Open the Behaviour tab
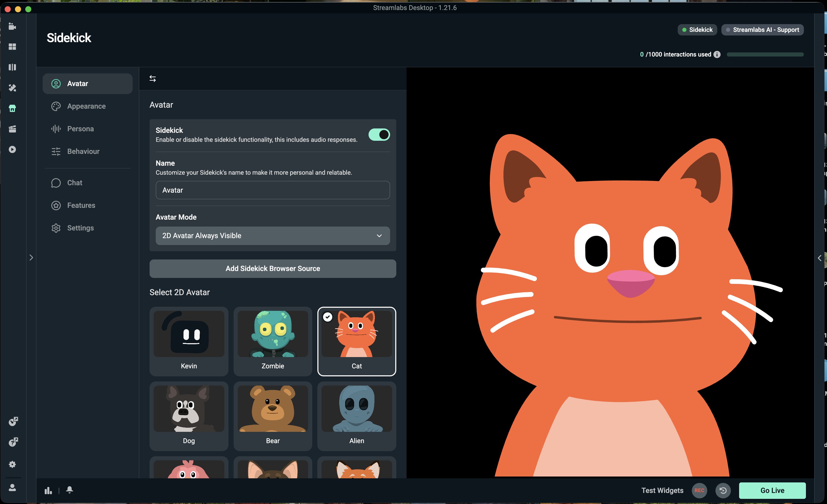The width and height of the screenshot is (827, 504). tap(88, 151)
